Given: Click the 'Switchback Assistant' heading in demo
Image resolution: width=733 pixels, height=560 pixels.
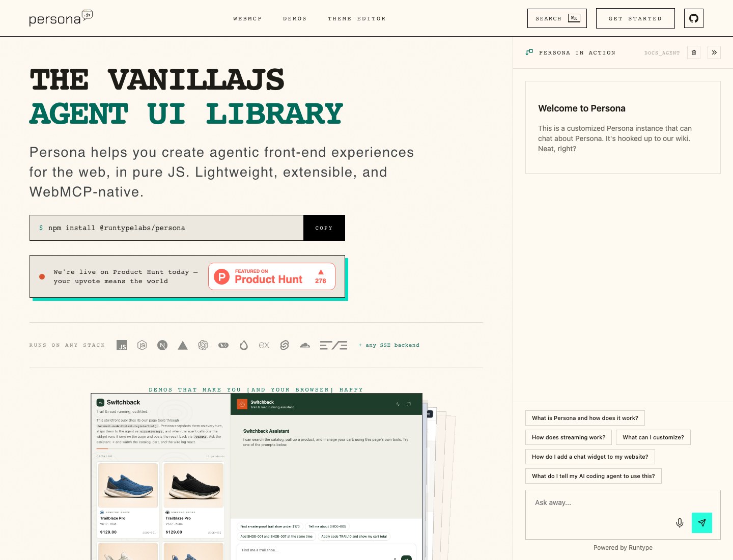Looking at the screenshot, I should 266,431.
